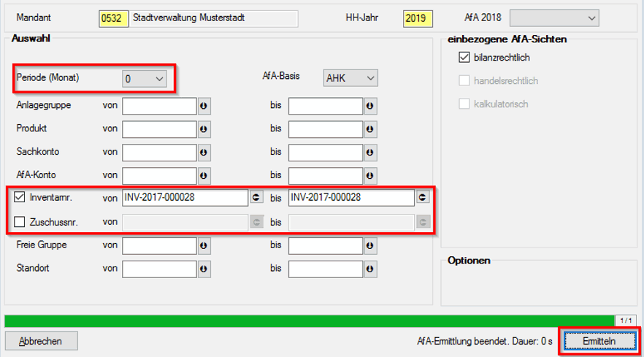Image resolution: width=644 pixels, height=357 pixels.
Task: Click the Abbrechen button
Action: point(40,341)
